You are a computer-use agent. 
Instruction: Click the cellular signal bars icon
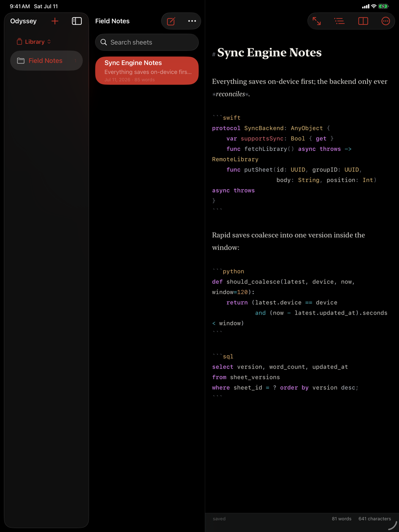click(x=366, y=6)
